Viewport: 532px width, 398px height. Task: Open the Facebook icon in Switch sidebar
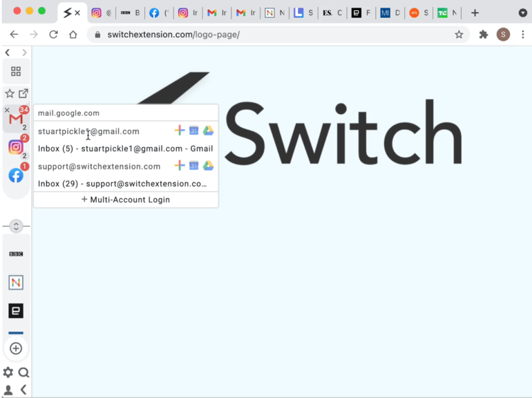(16, 176)
